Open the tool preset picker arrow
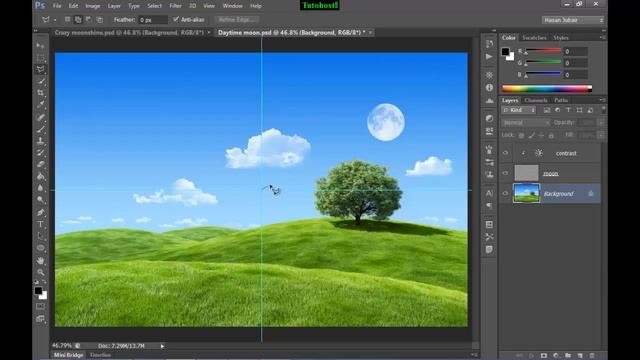 click(x=55, y=20)
